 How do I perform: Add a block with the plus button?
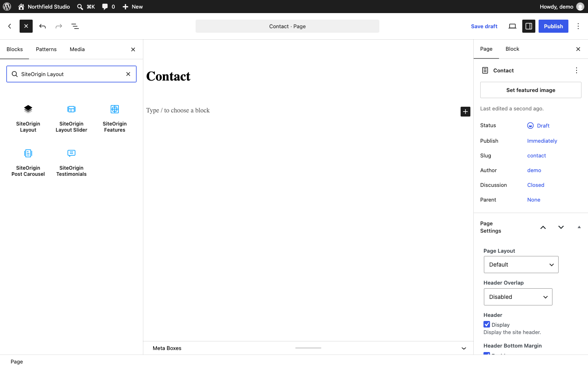[x=465, y=112]
